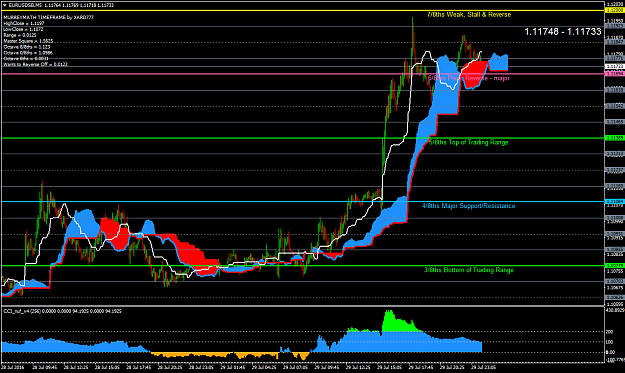Screen dimensions: 625x373
Task: Select the 28 Jul 09:45 time axis label
Action: point(45,367)
